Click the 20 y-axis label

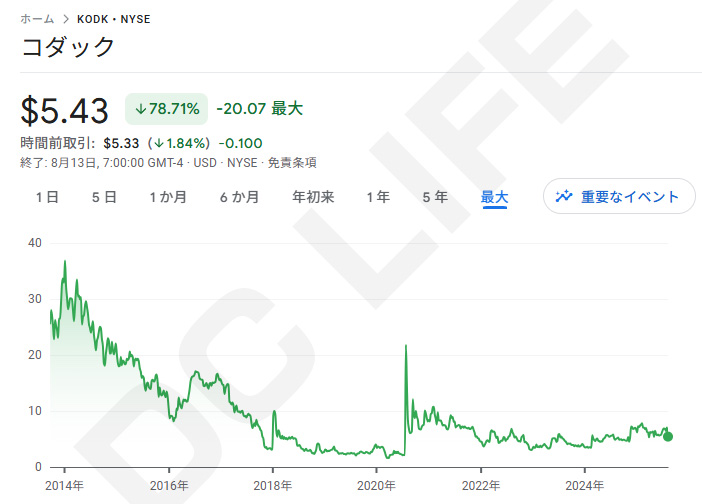35,355
